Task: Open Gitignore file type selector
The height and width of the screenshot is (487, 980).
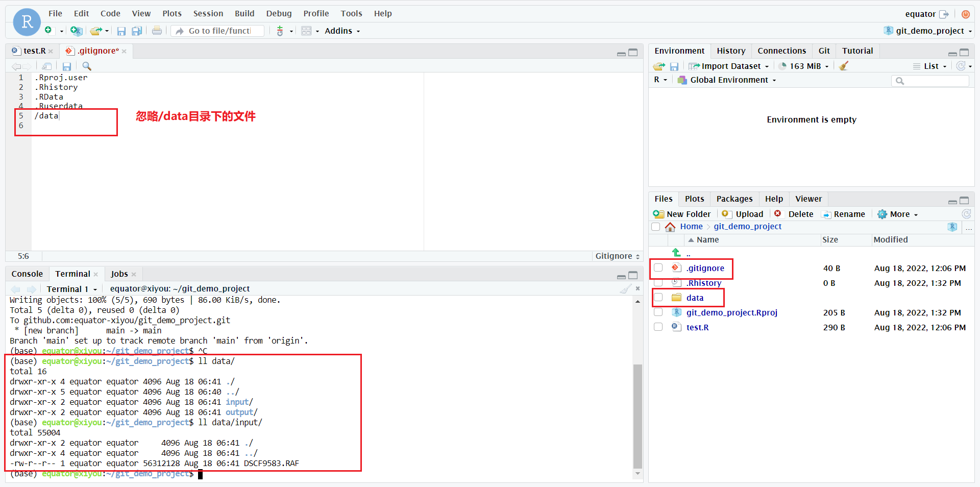Action: coord(617,256)
